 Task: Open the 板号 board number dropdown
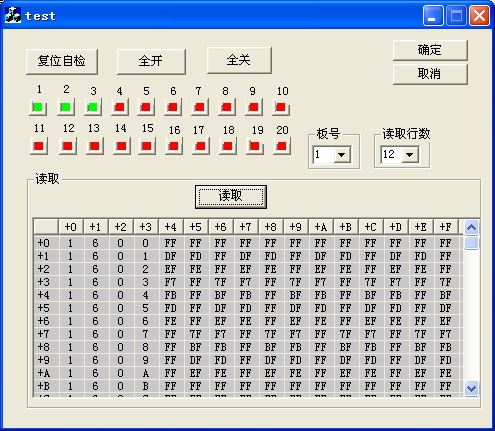[x=342, y=155]
